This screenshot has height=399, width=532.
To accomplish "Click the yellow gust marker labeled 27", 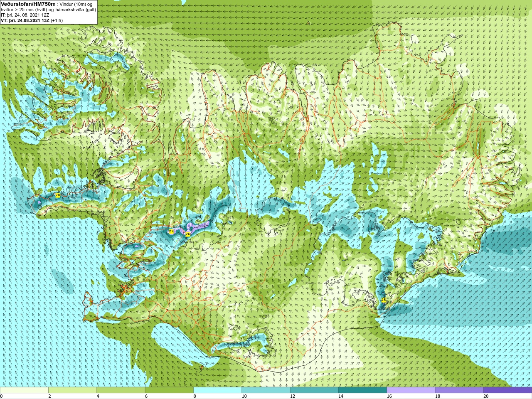I will pos(171,232).
